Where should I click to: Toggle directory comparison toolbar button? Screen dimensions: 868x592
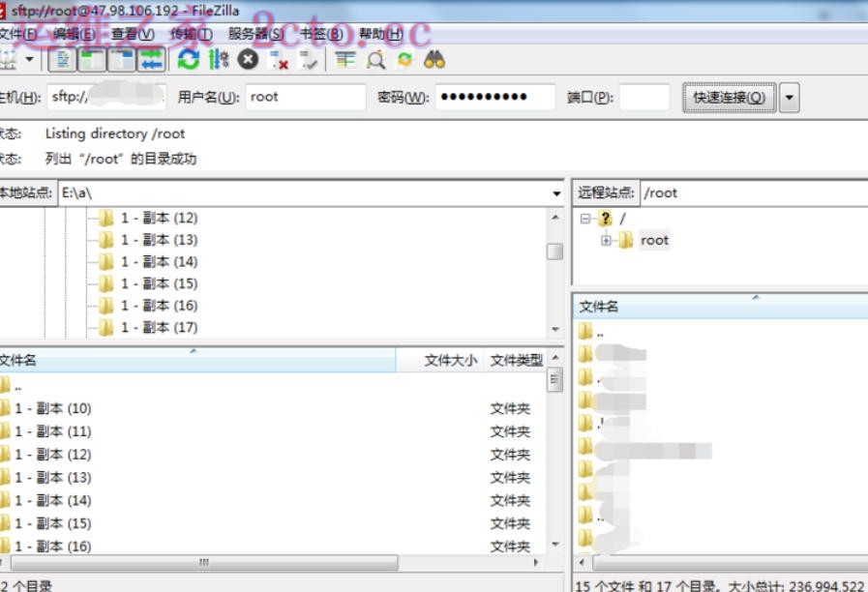tap(345, 60)
